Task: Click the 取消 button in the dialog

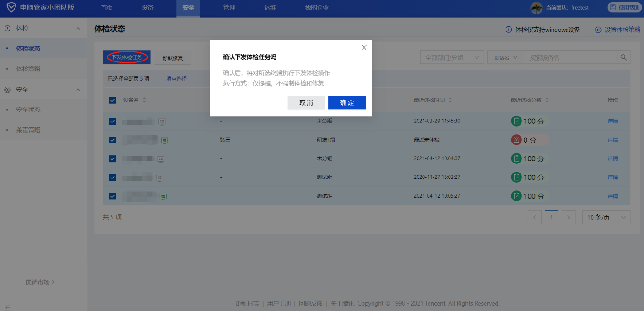Action: (306, 102)
